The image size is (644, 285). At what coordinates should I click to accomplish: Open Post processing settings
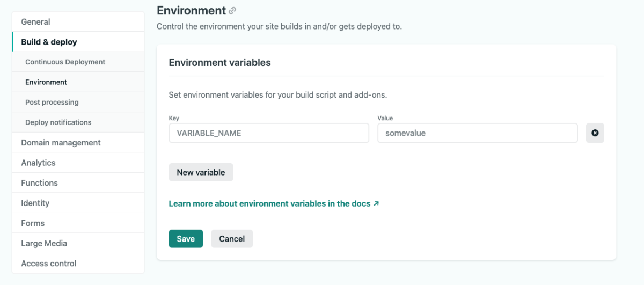click(78, 103)
